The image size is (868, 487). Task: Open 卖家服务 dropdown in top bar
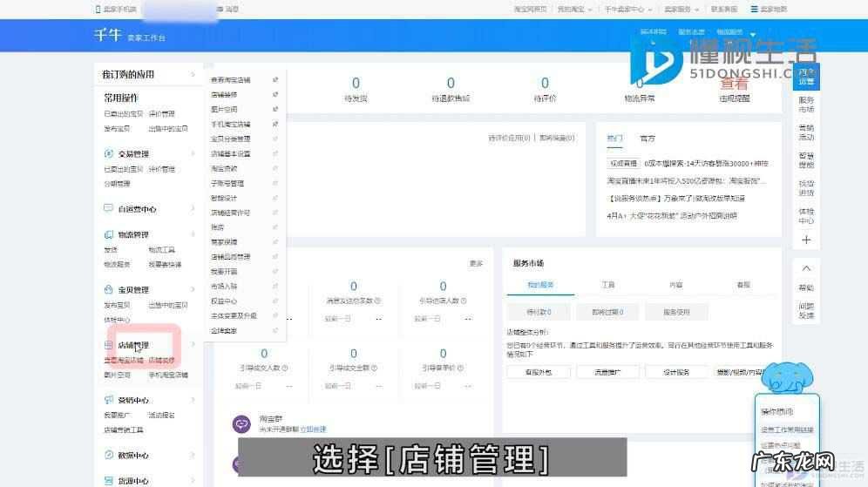coord(681,10)
